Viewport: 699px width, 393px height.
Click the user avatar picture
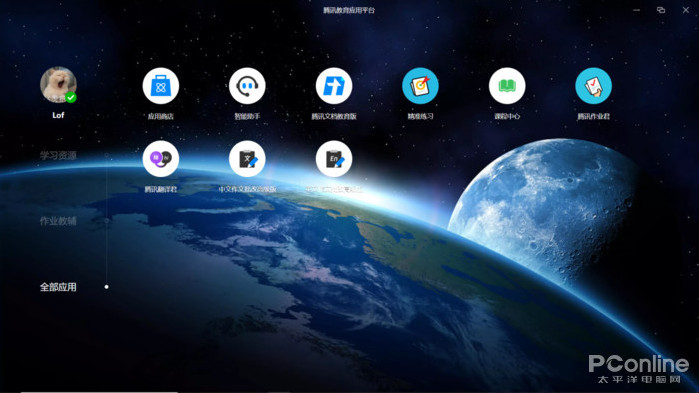58,85
